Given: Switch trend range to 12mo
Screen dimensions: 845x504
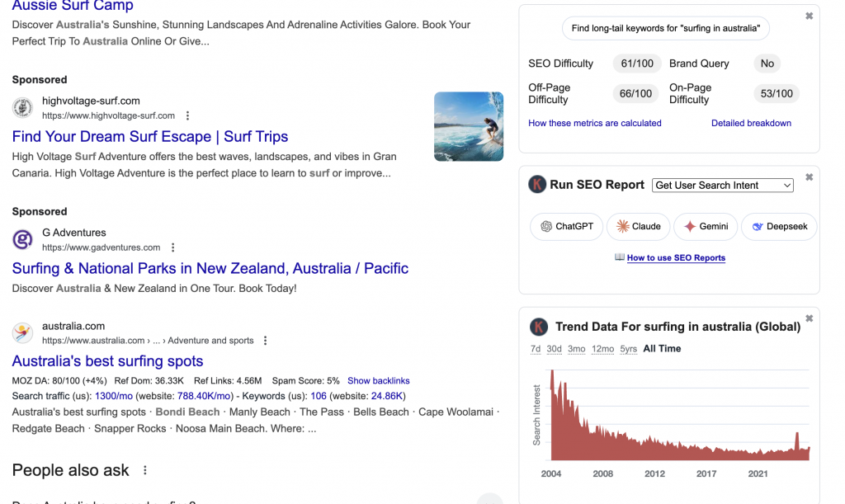Looking at the screenshot, I should 602,349.
